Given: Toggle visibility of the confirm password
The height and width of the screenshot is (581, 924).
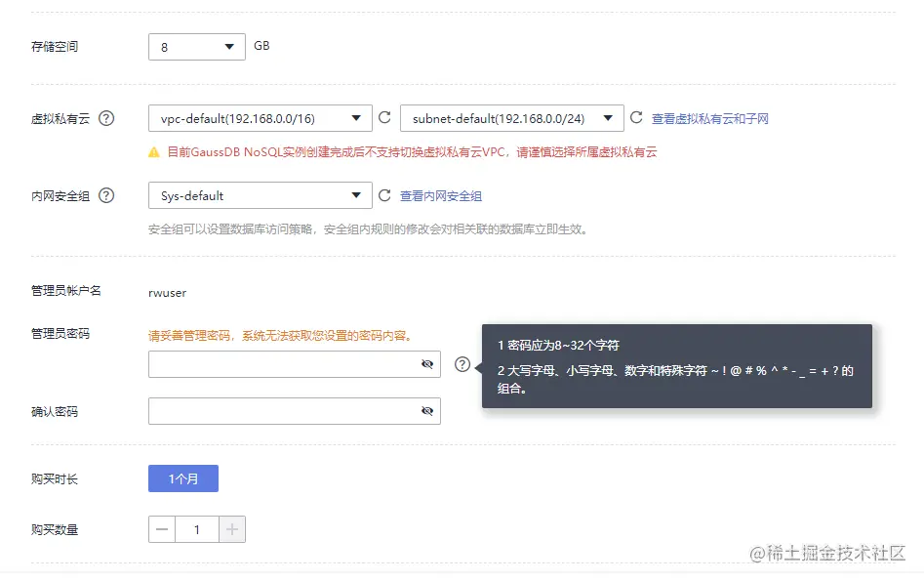Looking at the screenshot, I should 427,410.
